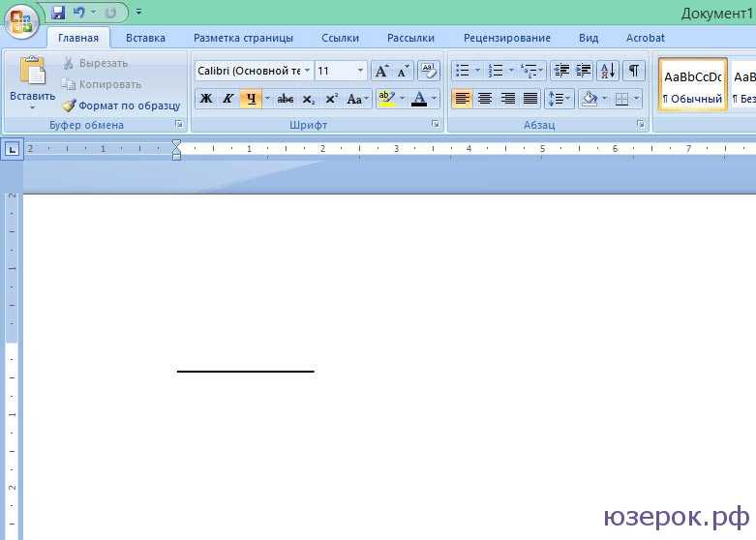Image resolution: width=756 pixels, height=540 pixels.
Task: Open Шрифт dialog launcher
Action: pyautogui.click(x=436, y=125)
